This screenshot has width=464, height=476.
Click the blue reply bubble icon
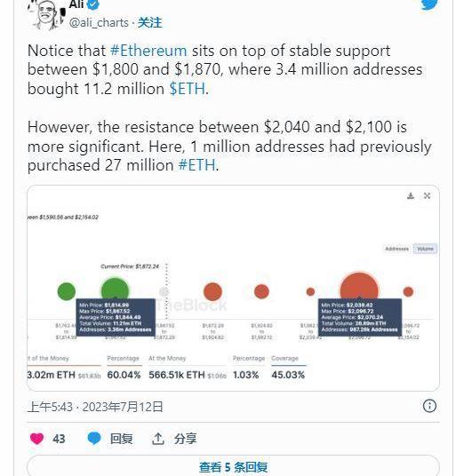94,439
